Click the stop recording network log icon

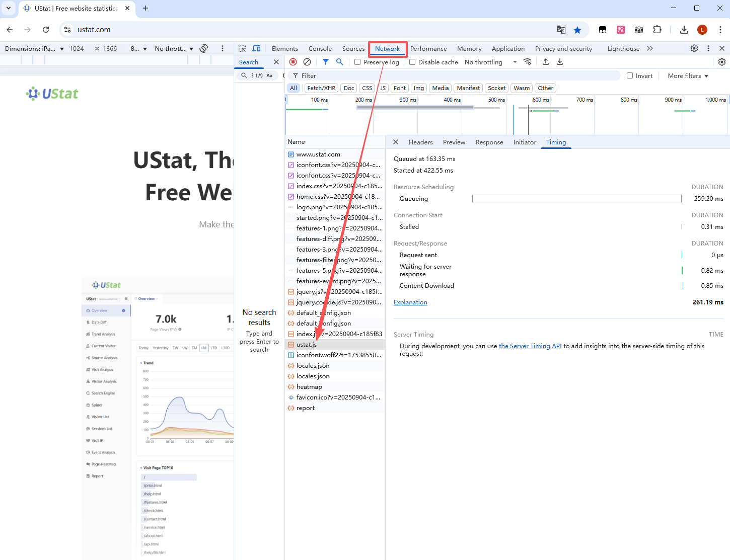pos(293,62)
